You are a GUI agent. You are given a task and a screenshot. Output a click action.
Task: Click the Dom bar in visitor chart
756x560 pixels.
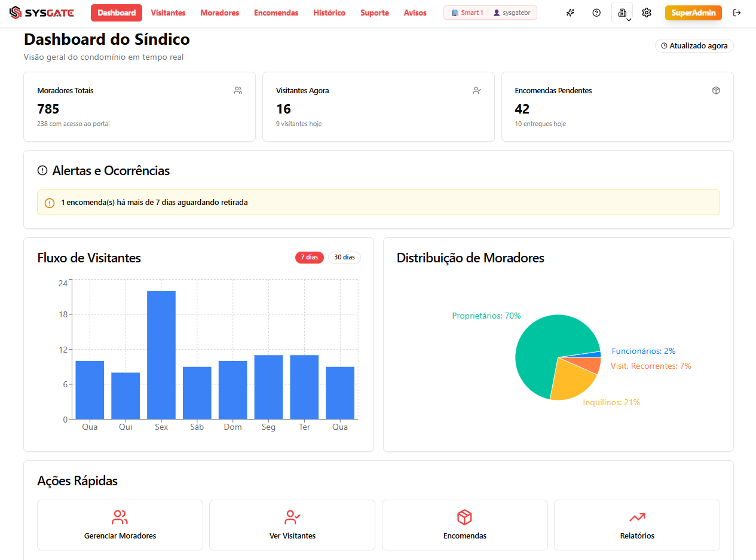[233, 390]
